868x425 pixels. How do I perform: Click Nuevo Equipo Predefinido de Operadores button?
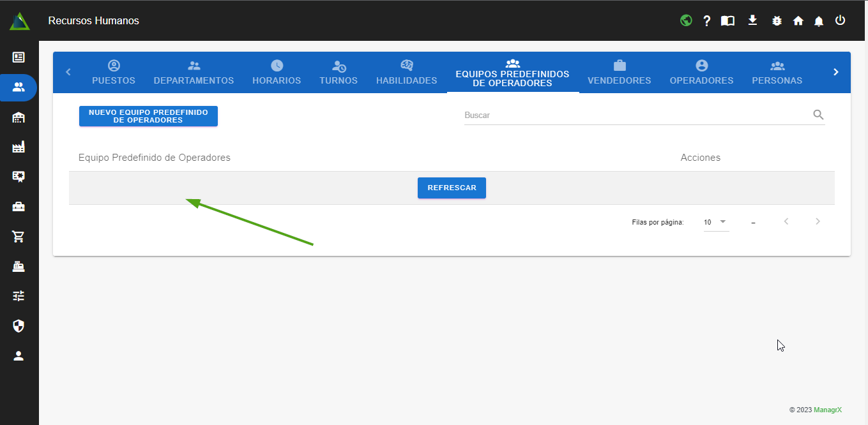[x=148, y=116]
